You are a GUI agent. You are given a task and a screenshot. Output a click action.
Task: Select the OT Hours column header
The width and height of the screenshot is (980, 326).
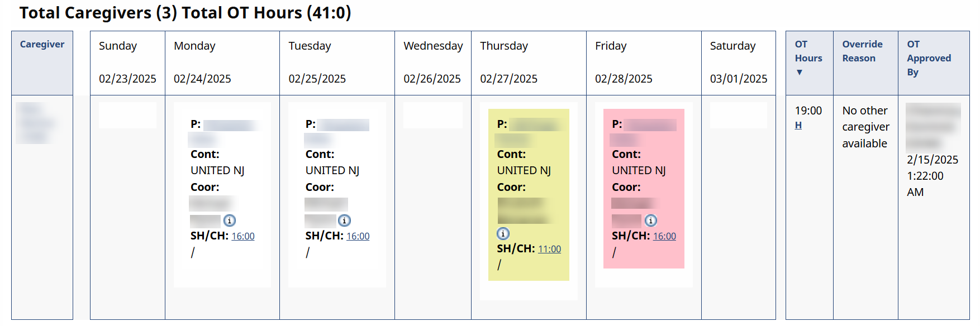808,51
